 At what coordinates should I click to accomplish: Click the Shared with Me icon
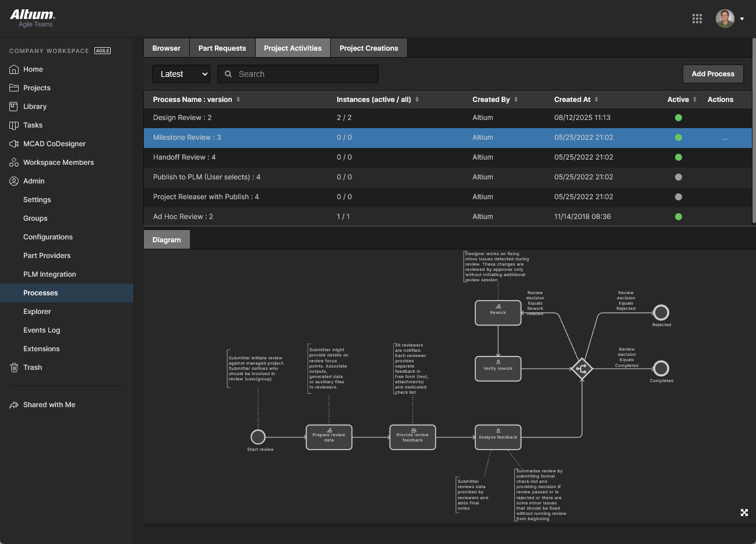[14, 405]
